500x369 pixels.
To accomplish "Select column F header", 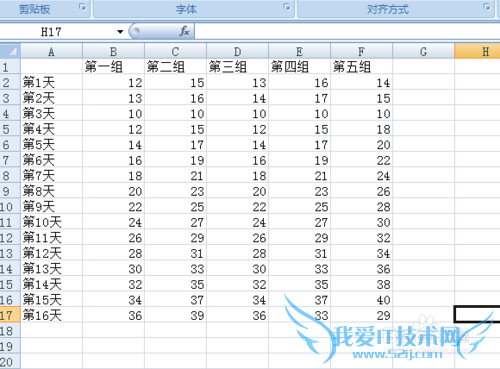I will pyautogui.click(x=361, y=51).
